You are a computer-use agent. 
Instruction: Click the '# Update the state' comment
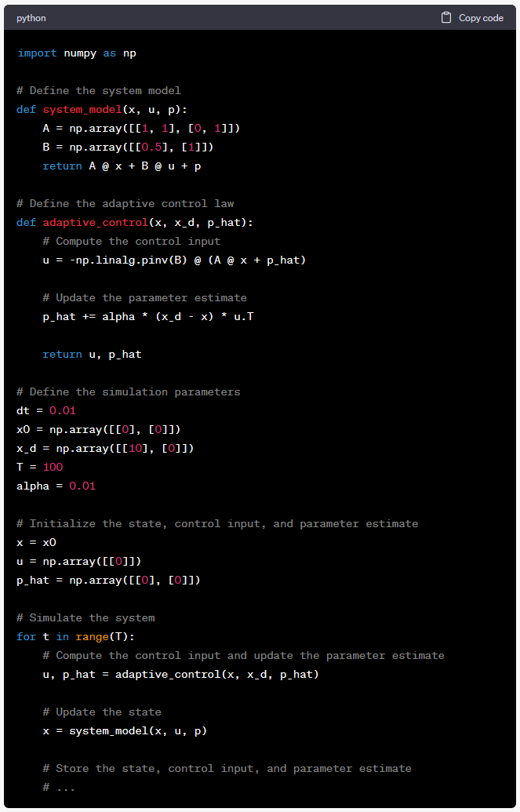102,712
